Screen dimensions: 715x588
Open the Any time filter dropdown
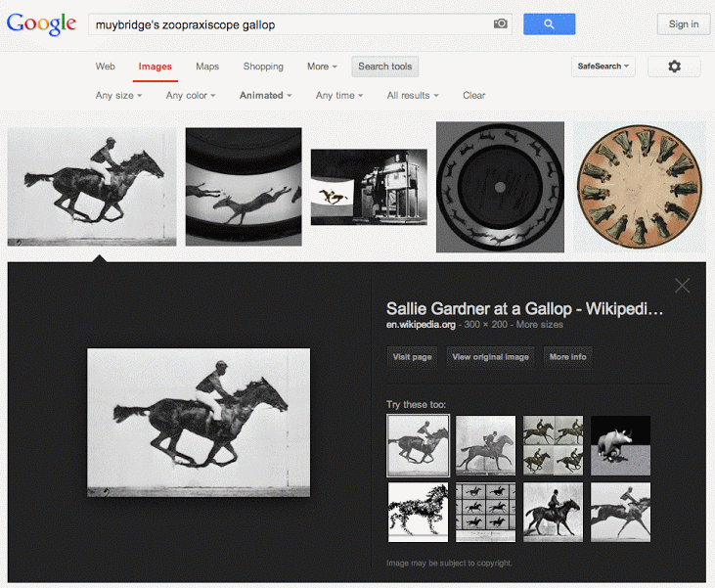pos(338,96)
